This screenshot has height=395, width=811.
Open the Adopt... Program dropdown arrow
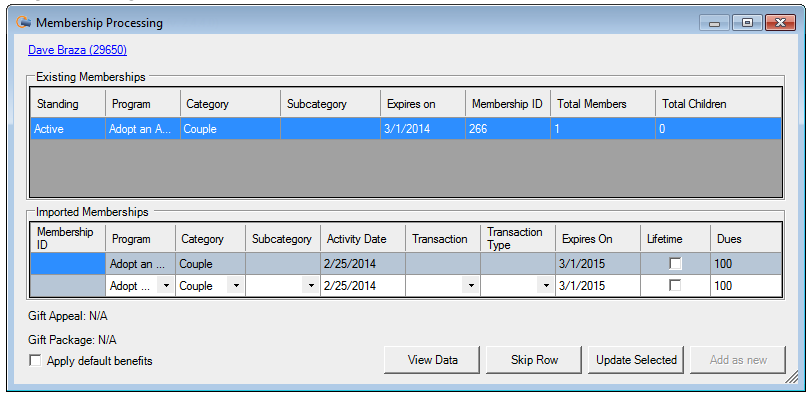click(166, 285)
